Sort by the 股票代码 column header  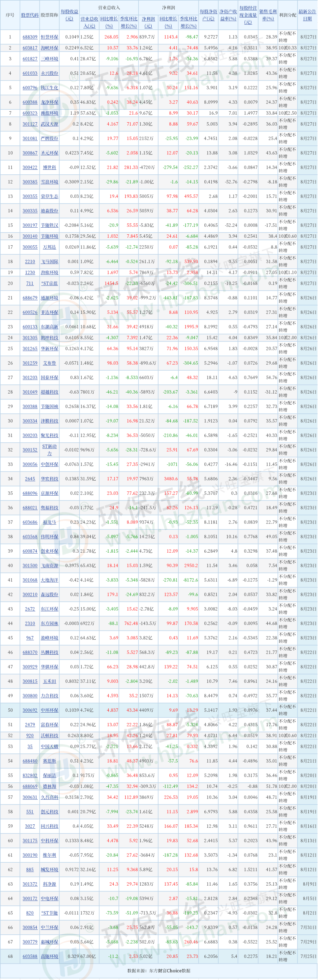[30, 15]
